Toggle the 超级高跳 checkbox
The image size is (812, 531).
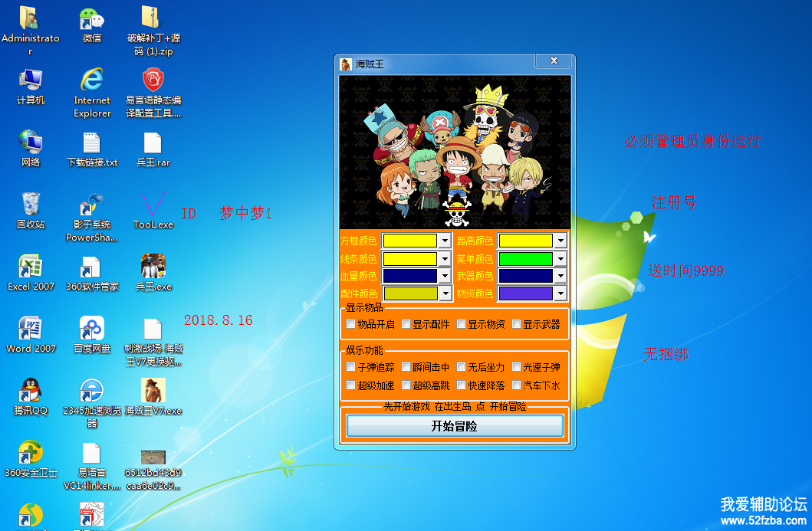tap(406, 385)
